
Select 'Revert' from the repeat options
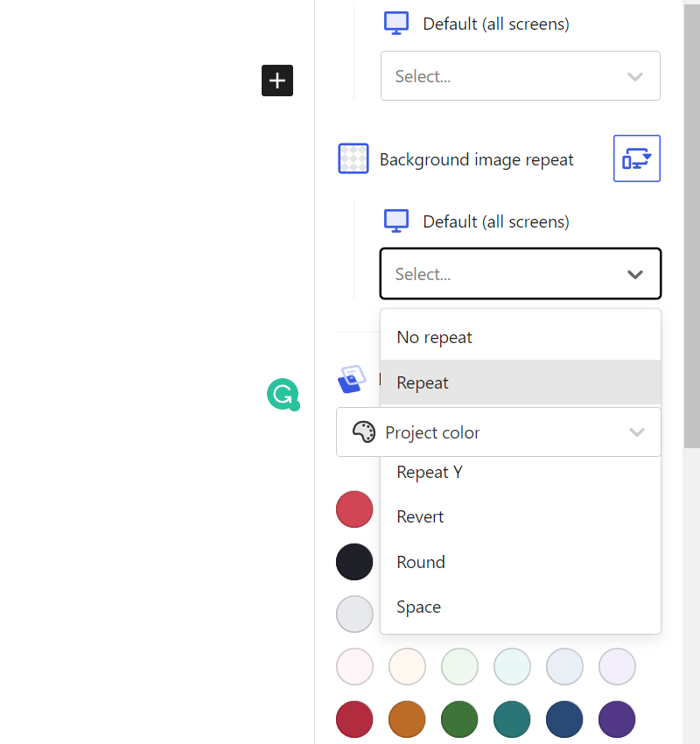420,516
